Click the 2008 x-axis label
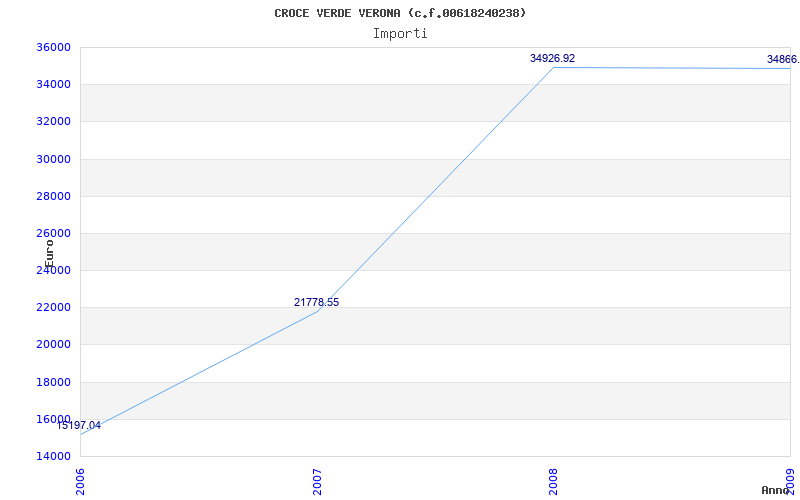This screenshot has width=800, height=500. point(554,482)
